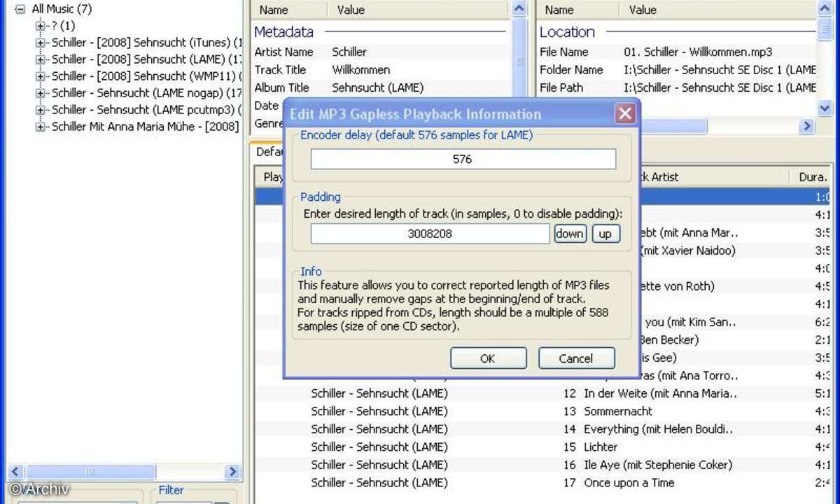Click the File Path row in Location
The width and height of the screenshot is (840, 504).
[x=677, y=88]
